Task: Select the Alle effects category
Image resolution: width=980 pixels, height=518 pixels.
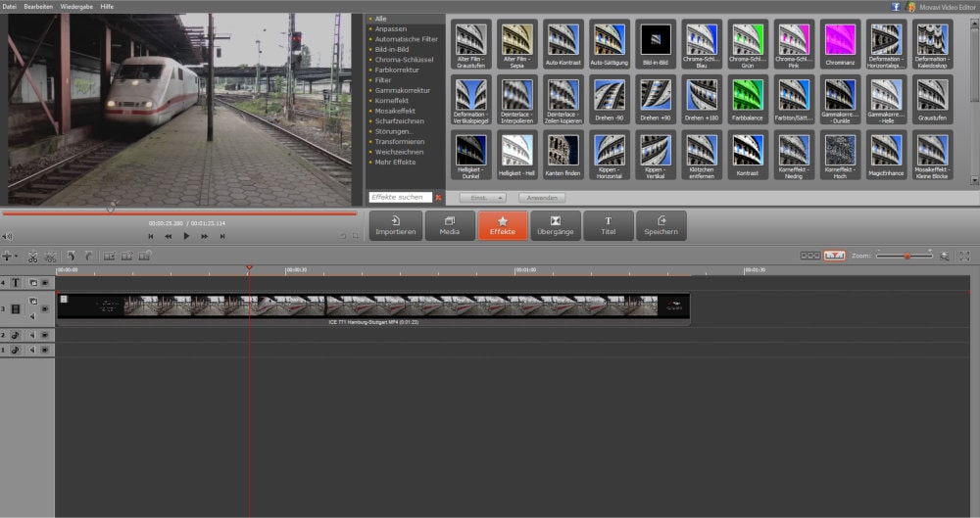Action: [x=380, y=19]
